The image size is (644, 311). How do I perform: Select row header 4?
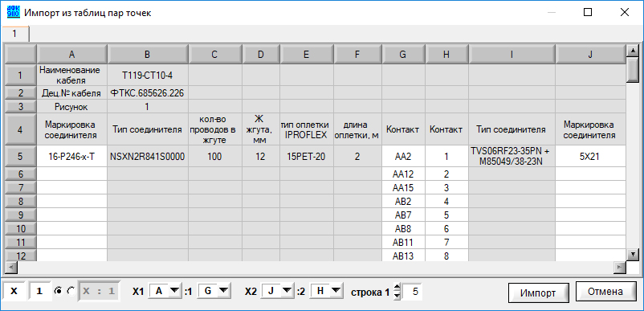[x=21, y=129]
